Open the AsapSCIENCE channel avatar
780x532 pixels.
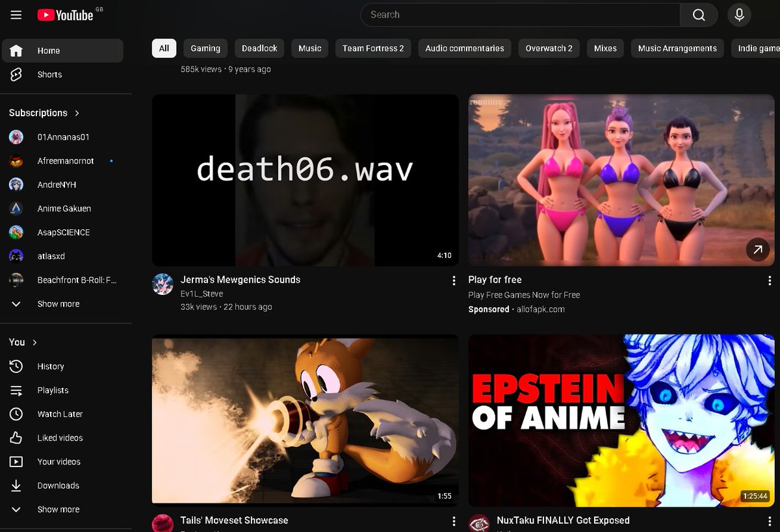(x=16, y=233)
